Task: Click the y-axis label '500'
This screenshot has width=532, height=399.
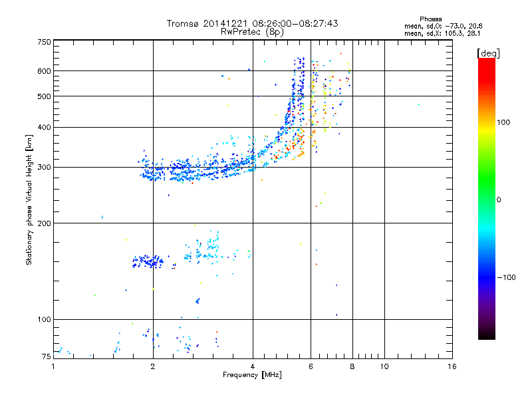Action: (44, 96)
